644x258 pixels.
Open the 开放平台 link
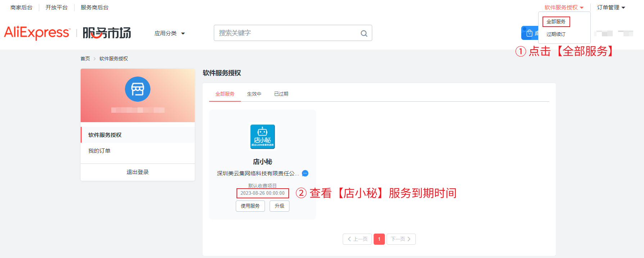pos(57,8)
